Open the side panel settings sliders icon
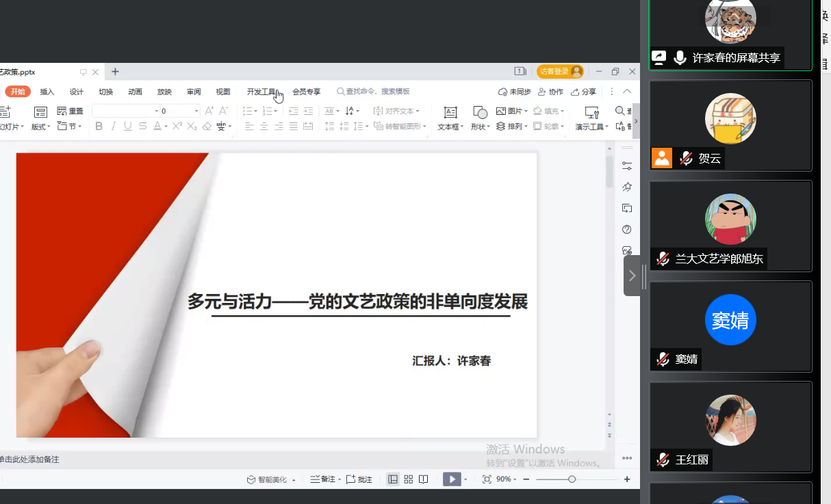831x504 pixels. (x=626, y=166)
